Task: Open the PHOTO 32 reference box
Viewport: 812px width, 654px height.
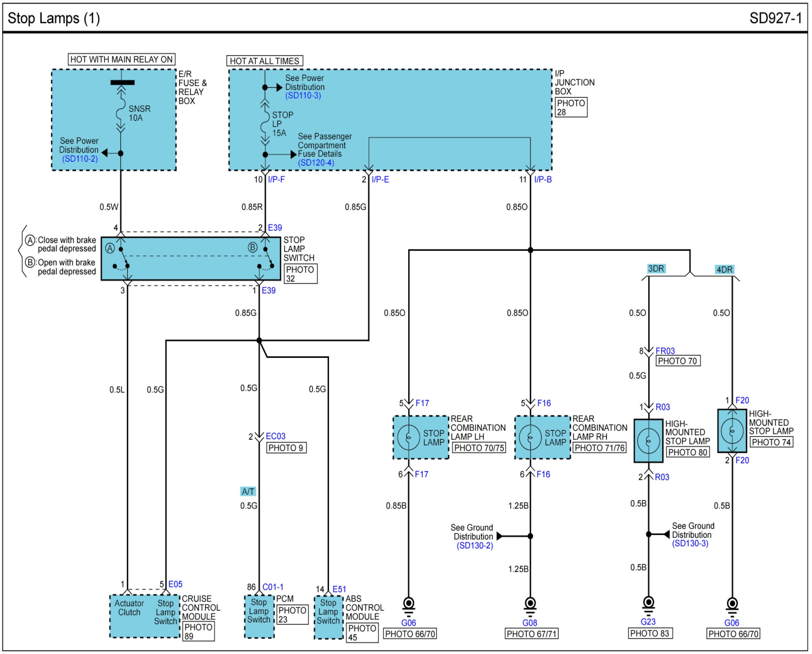Action: [300, 274]
